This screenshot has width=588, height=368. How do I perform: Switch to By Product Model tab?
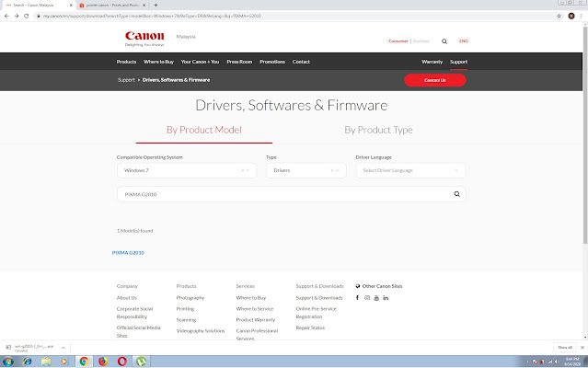pos(204,130)
